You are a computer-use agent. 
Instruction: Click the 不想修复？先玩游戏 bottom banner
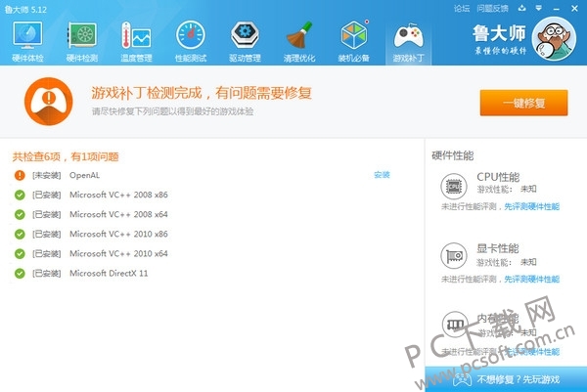point(506,379)
